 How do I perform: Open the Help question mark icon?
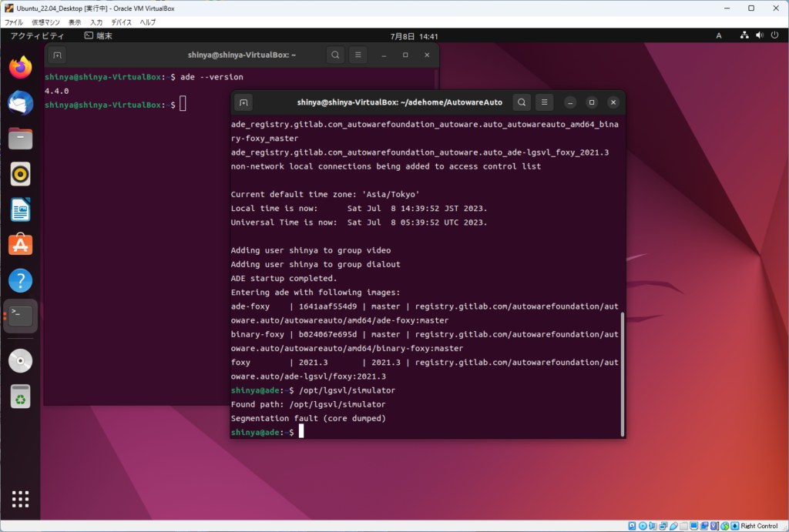click(x=20, y=280)
